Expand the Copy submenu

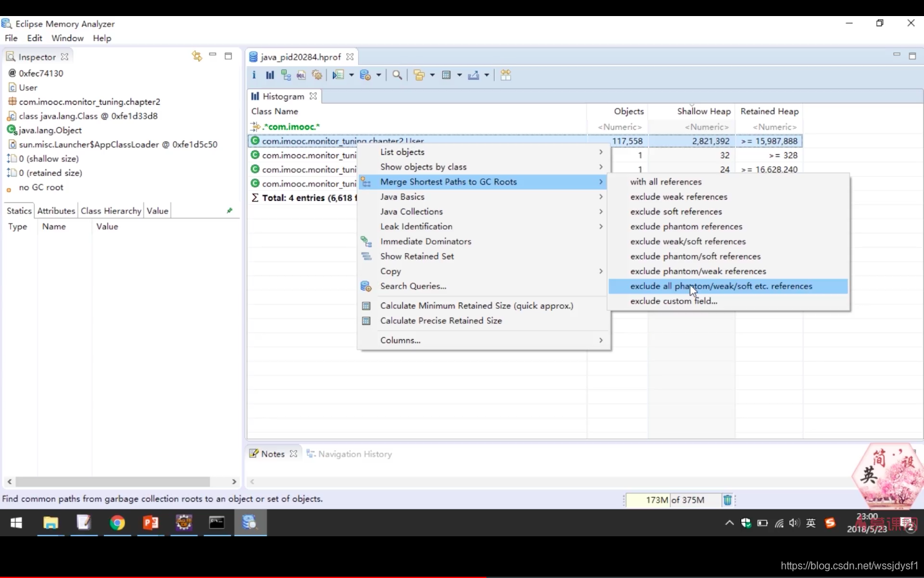(x=484, y=272)
